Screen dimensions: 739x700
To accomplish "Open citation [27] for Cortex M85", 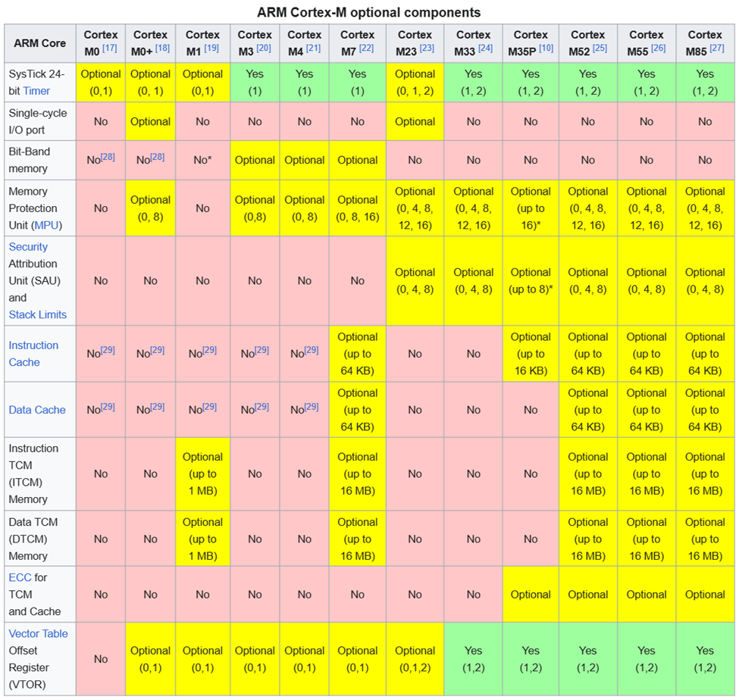I will point(716,49).
